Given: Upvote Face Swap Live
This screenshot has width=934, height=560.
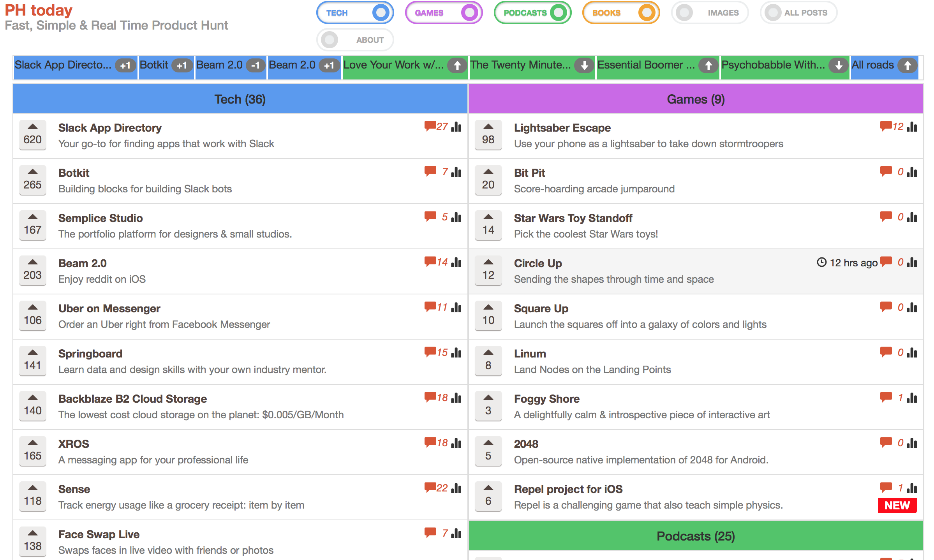Looking at the screenshot, I should coord(33,541).
